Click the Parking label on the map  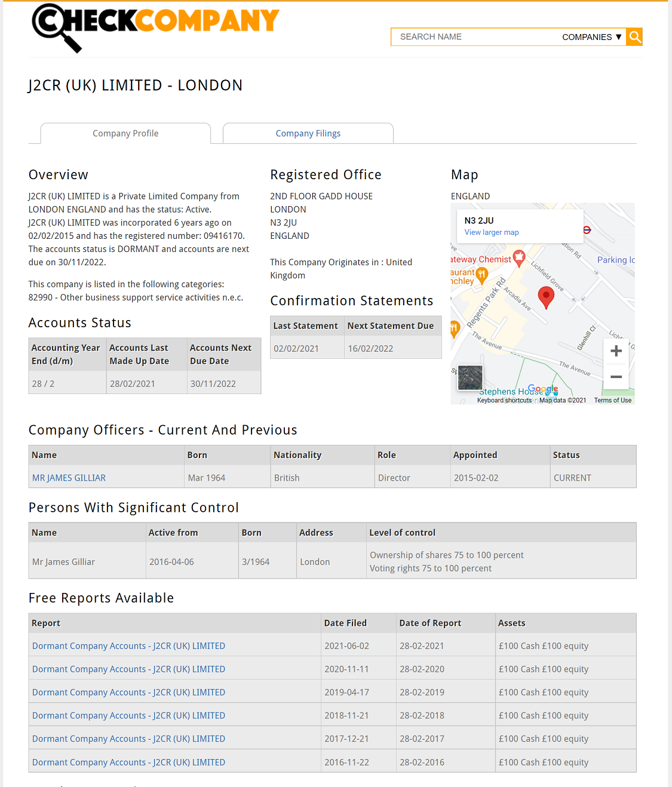point(616,260)
